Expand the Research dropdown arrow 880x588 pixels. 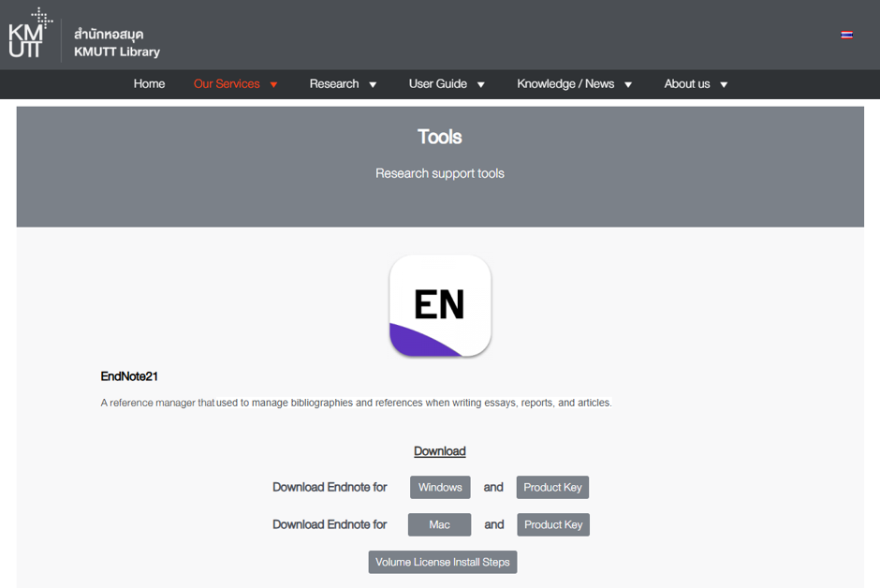pyautogui.click(x=372, y=84)
